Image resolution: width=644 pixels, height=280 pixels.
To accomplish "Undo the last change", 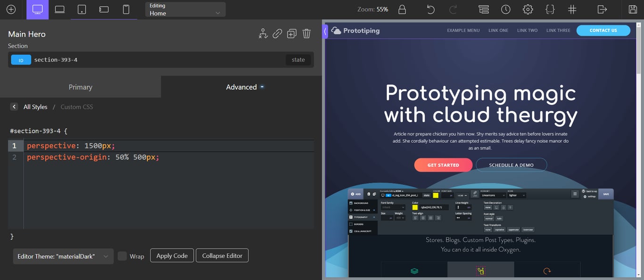I will (x=430, y=9).
